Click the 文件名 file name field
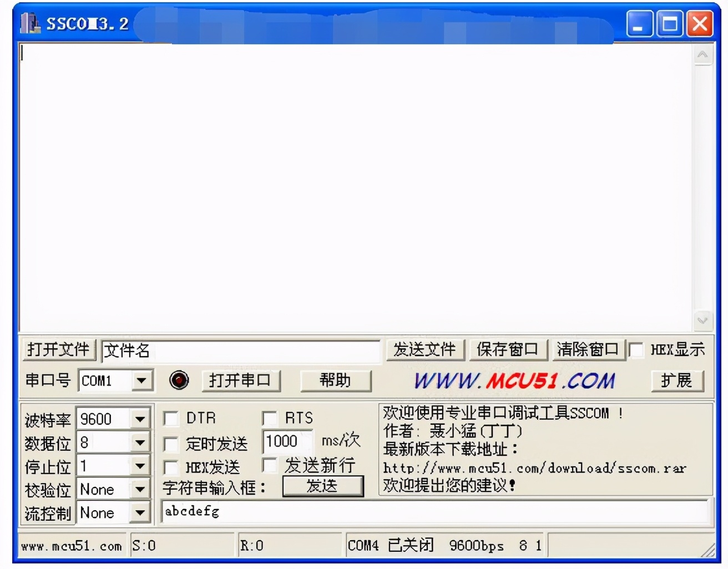 (241, 350)
